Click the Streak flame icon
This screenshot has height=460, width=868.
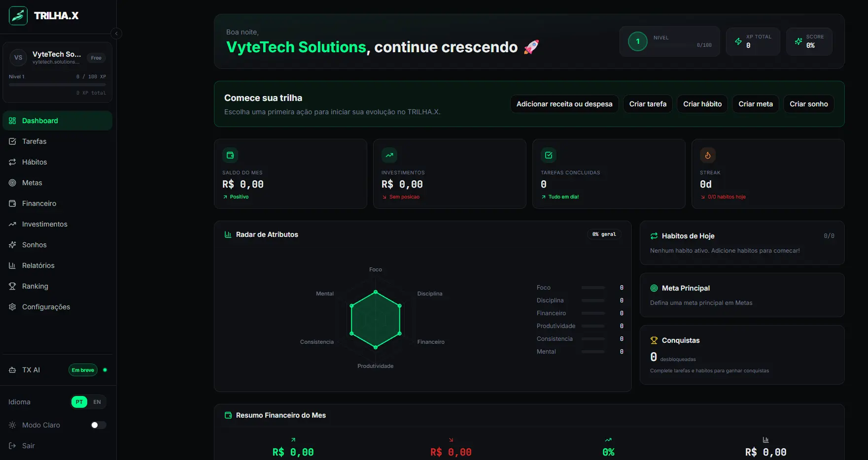[x=708, y=155]
